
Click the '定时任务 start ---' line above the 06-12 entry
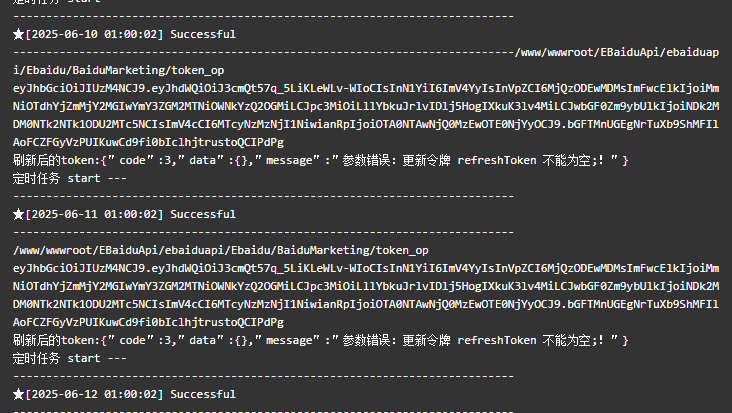pyautogui.click(x=70, y=358)
